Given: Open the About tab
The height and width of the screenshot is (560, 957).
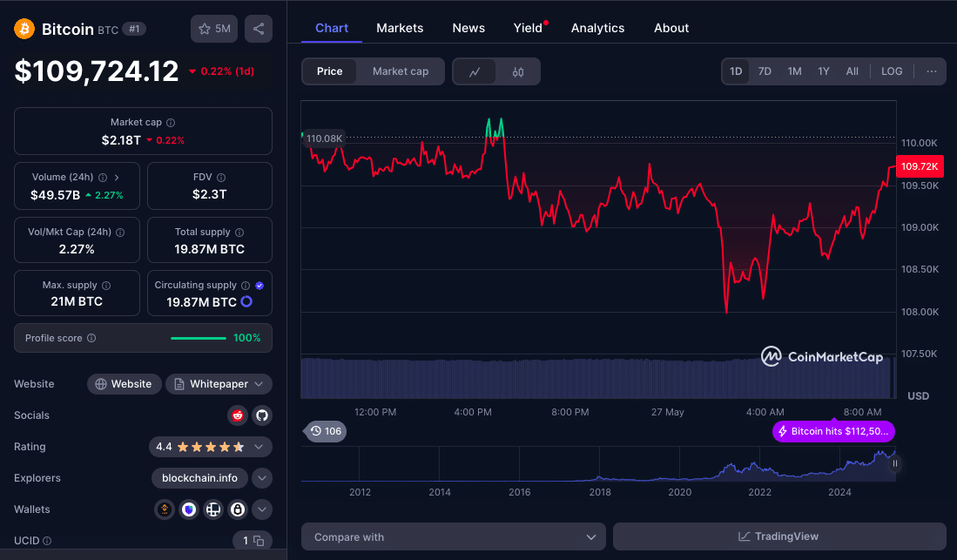Looking at the screenshot, I should (x=671, y=28).
